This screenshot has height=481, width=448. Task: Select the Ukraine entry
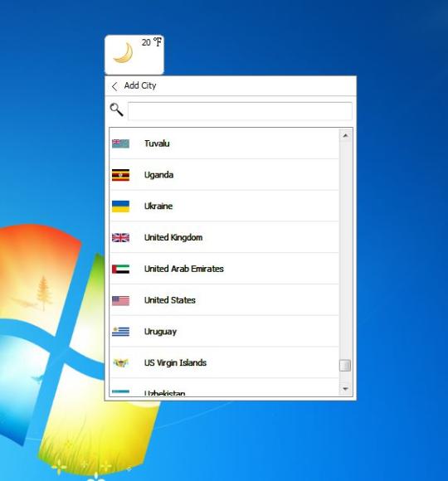pos(224,206)
